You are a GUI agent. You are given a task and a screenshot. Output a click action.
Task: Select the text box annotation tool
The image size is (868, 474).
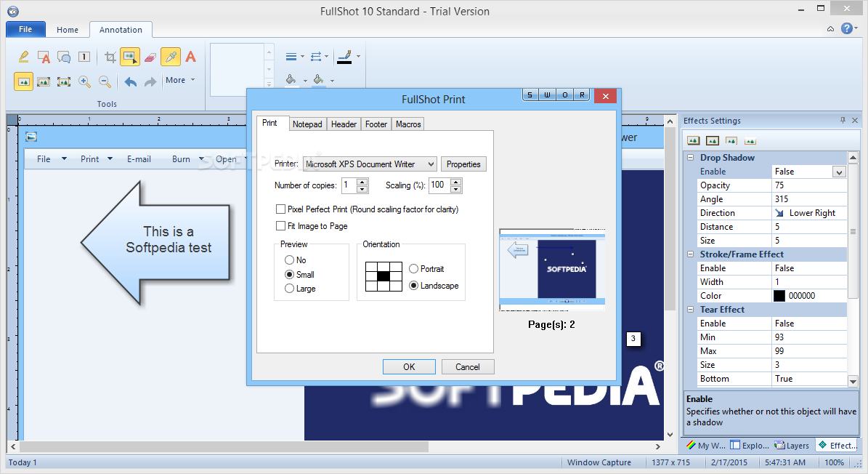tap(44, 57)
